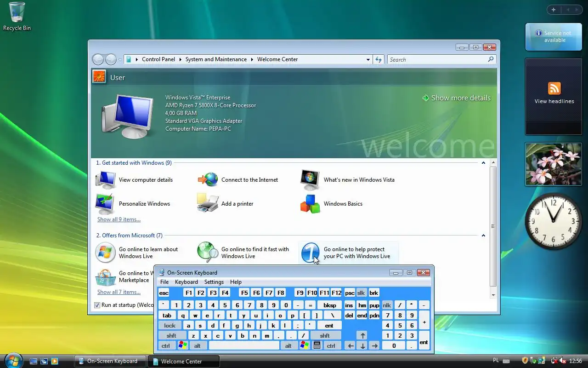Open the Help menu

(236, 282)
